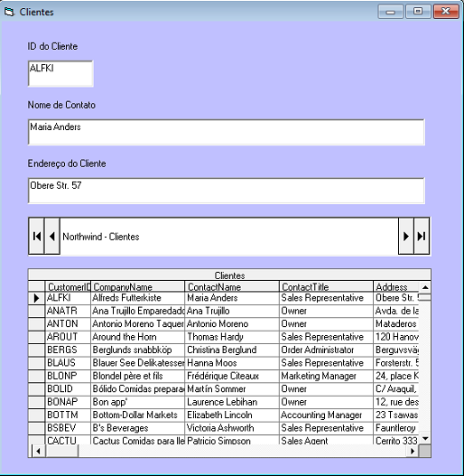Viewport: 464px width, 476px height.
Task: Click Order Administrator title cell
Action: (x=326, y=350)
